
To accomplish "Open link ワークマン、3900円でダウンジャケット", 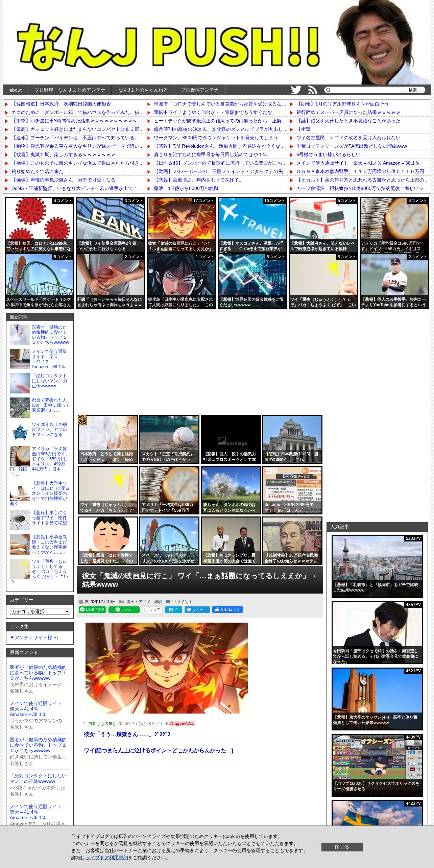I will pos(216,138).
